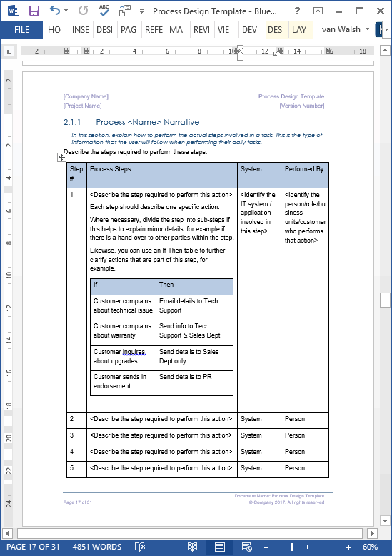This screenshot has height=556, width=392.
Task: Open the MAILINGS ribbon tab
Action: [x=177, y=30]
